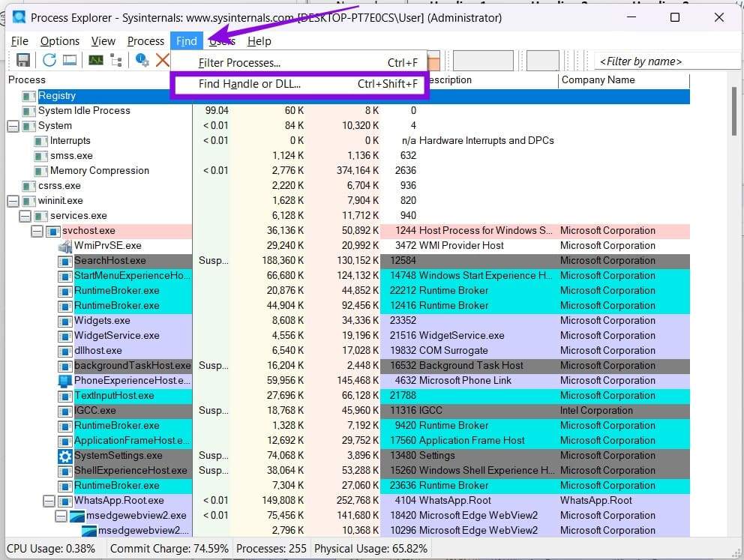Click the icon beside System Idle Process
744x560 pixels.
point(29,111)
